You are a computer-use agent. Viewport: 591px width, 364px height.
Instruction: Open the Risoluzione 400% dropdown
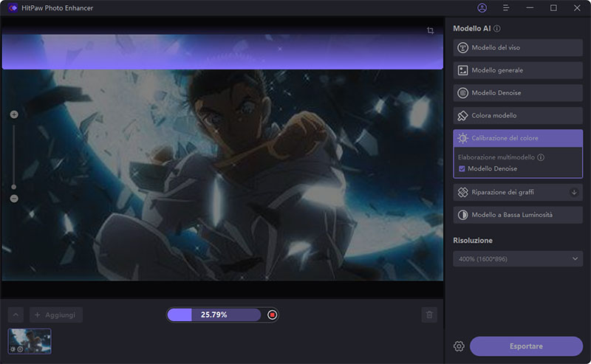click(517, 258)
